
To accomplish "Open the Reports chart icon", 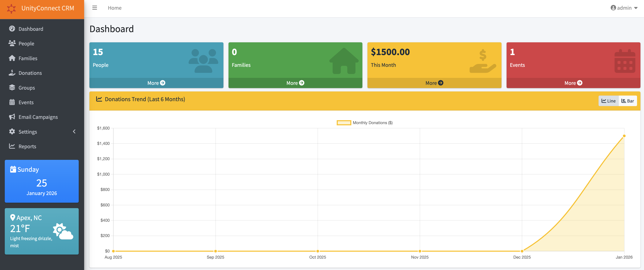I will (12, 146).
